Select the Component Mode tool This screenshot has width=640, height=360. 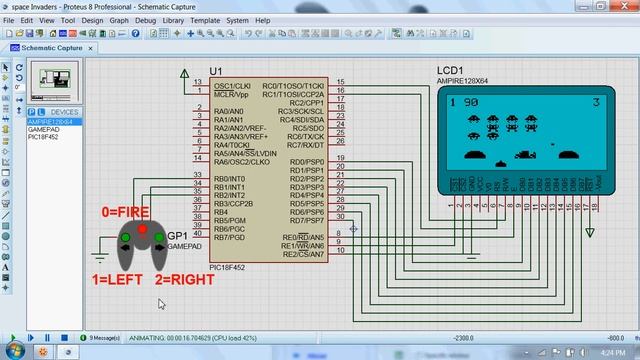click(x=6, y=78)
